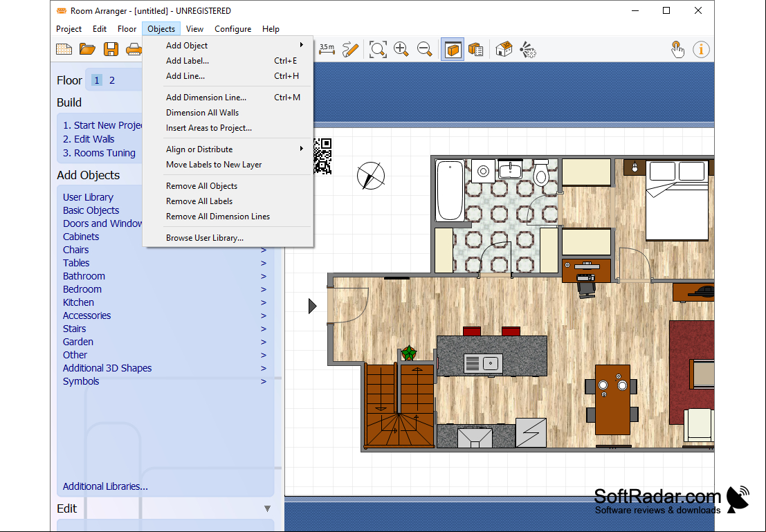Select the 3.5m measure tool icon
The image size is (766, 532).
click(327, 49)
